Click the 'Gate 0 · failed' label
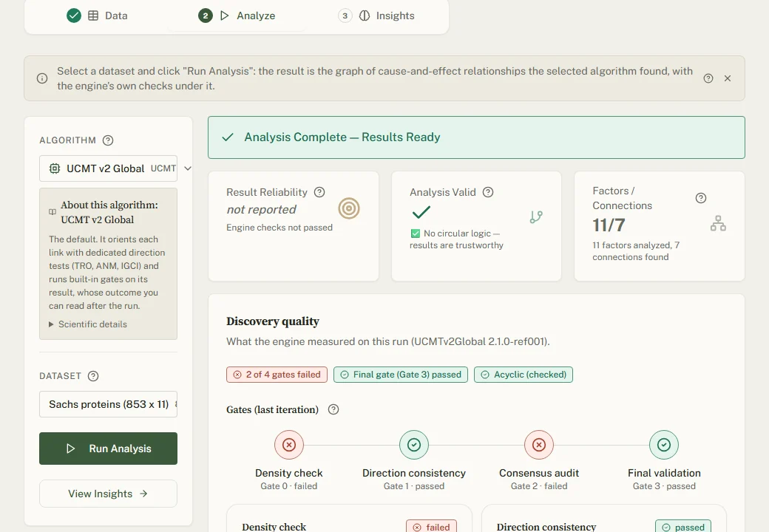Viewport: 769px width, 532px height. [x=289, y=486]
